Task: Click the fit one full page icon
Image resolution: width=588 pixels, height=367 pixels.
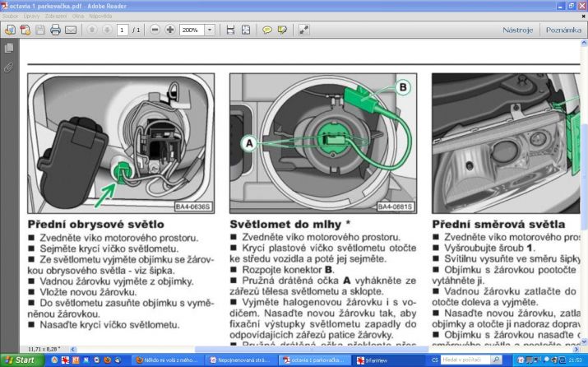Action: pos(246,30)
